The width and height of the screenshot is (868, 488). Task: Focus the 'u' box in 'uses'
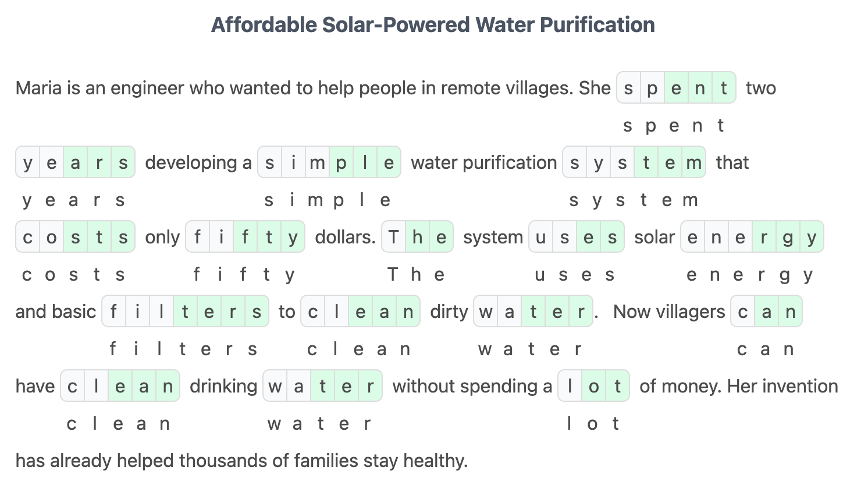pos(541,237)
